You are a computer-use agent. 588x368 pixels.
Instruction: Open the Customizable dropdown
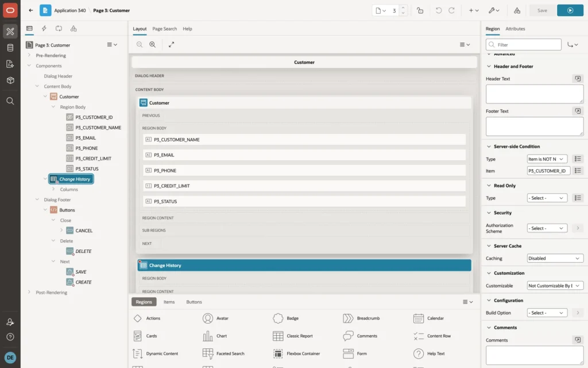(x=555, y=286)
